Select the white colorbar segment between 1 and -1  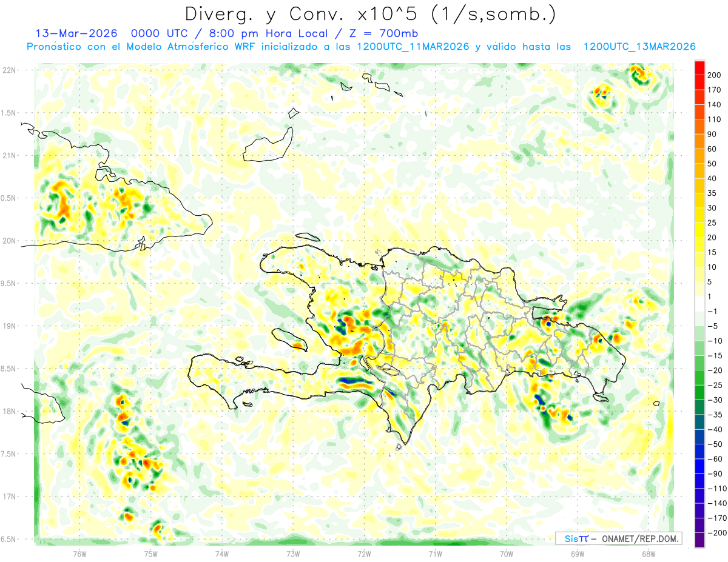(x=699, y=304)
